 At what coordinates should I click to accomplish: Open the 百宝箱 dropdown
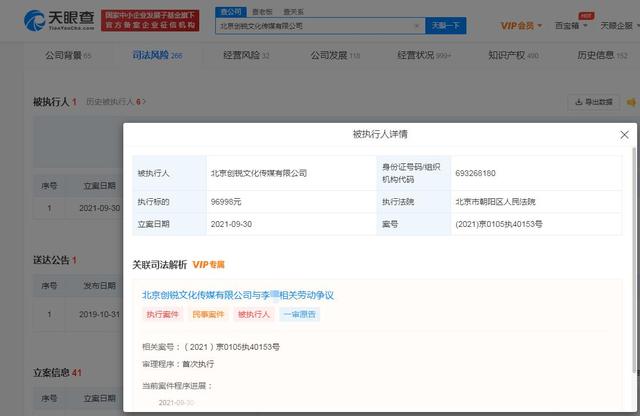(x=571, y=26)
